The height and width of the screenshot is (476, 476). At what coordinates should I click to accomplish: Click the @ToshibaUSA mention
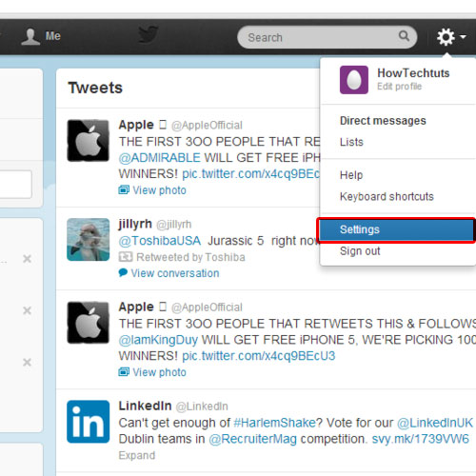coord(160,241)
